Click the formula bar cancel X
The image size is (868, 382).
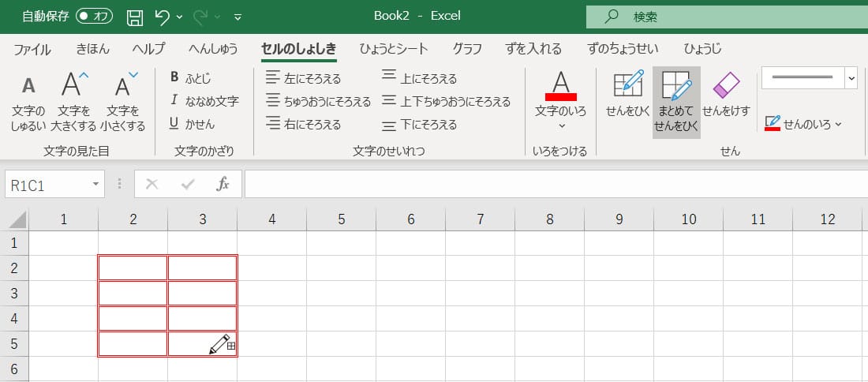tap(152, 185)
